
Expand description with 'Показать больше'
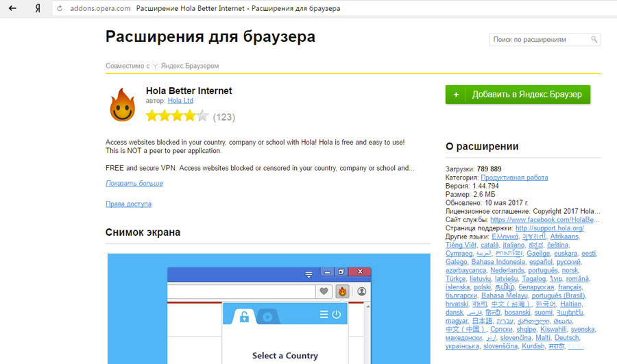134,184
